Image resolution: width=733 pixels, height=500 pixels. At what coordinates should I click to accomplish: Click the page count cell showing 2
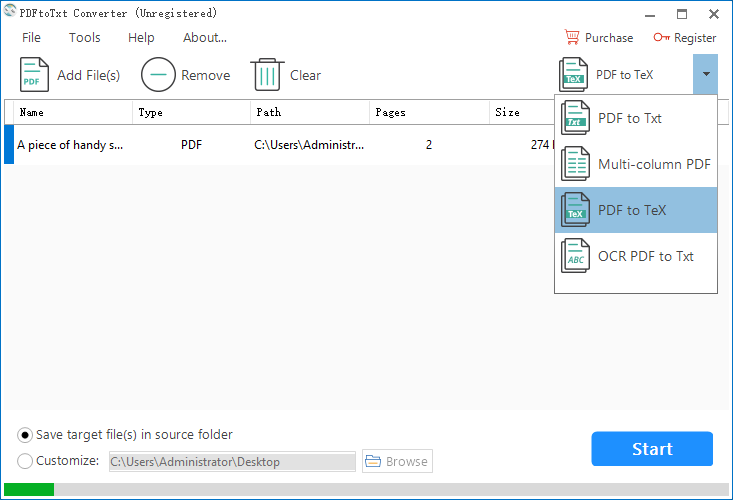click(429, 145)
